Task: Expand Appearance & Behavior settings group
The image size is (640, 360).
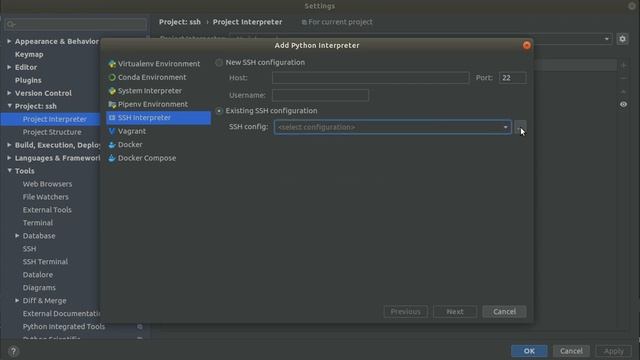Action: (9, 41)
